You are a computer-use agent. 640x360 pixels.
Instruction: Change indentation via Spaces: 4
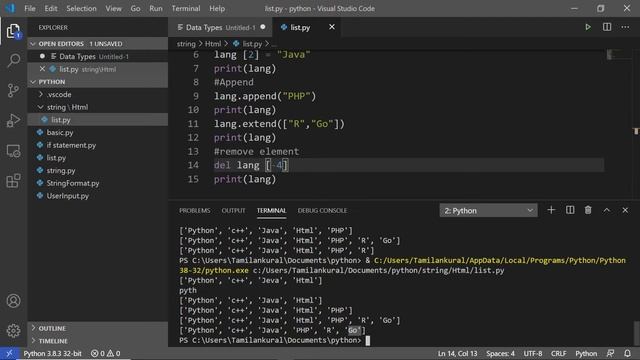(x=500, y=353)
